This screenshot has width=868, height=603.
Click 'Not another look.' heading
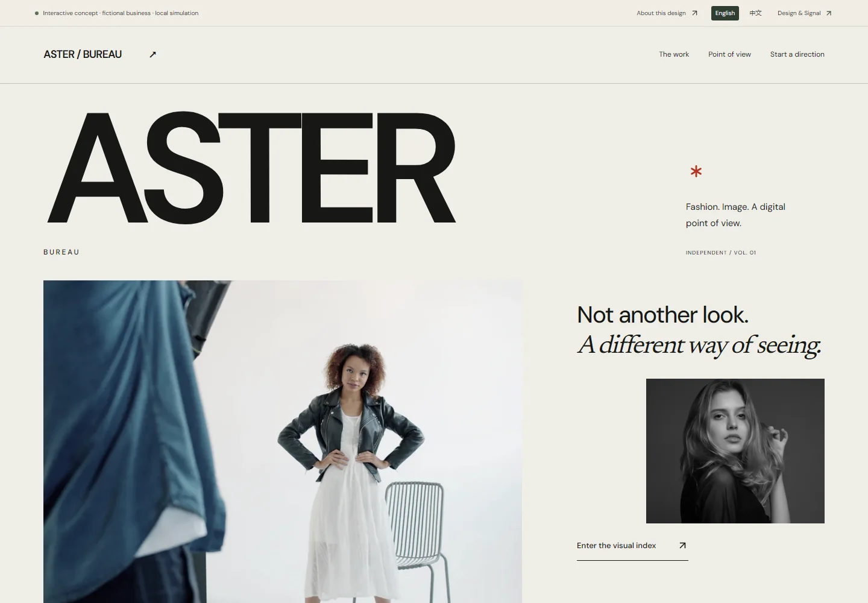pos(662,315)
